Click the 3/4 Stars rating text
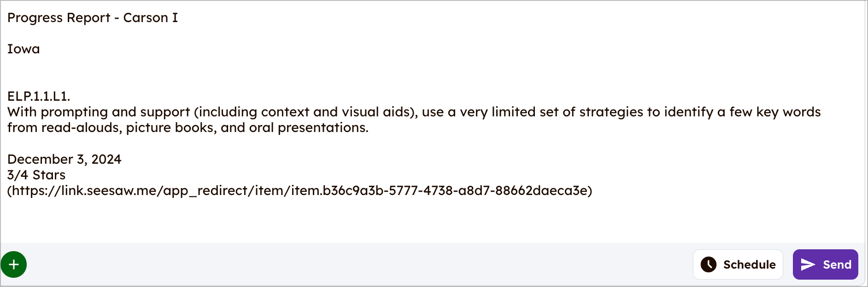Image resolution: width=868 pixels, height=287 pixels. click(36, 175)
